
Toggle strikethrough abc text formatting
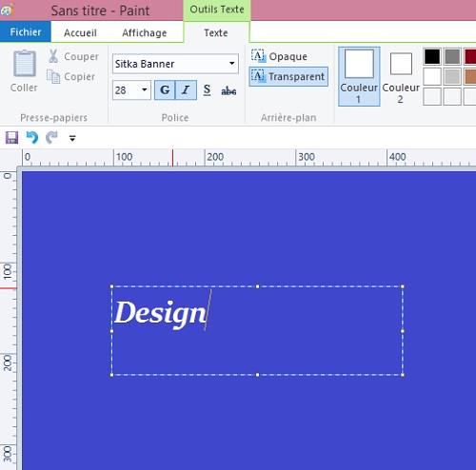coord(228,90)
